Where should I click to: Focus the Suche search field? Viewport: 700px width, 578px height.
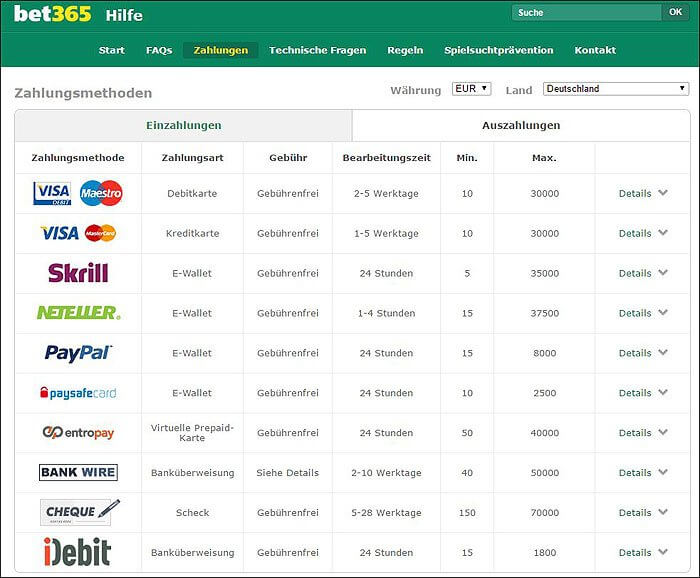coord(587,12)
